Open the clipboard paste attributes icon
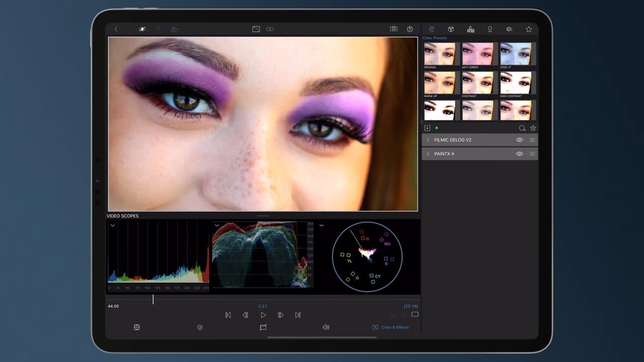This screenshot has height=362, width=644. pyautogui.click(x=394, y=29)
